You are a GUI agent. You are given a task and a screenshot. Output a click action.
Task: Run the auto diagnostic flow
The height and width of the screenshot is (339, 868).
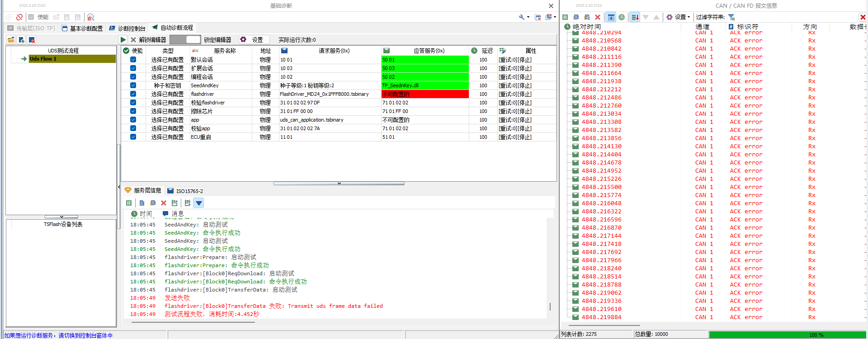(123, 40)
